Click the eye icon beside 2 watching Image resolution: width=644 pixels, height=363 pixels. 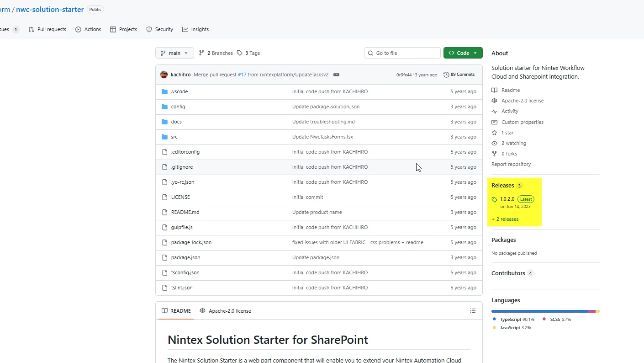tap(494, 143)
